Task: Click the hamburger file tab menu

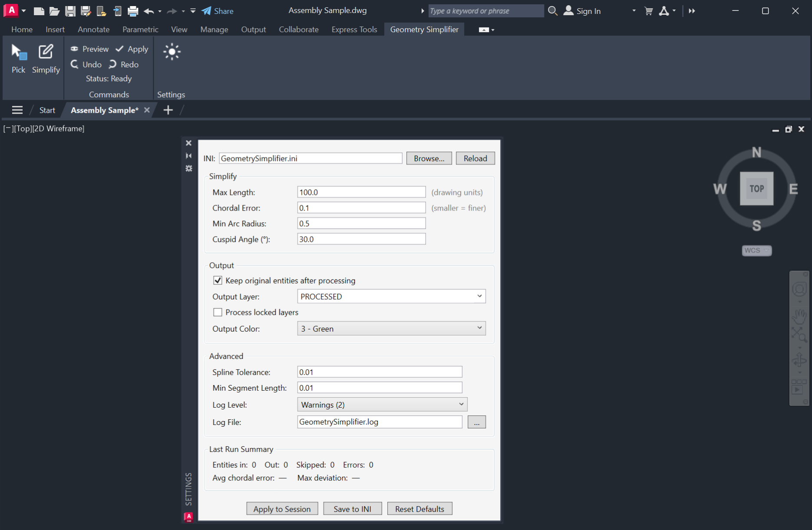Action: pyautogui.click(x=17, y=110)
